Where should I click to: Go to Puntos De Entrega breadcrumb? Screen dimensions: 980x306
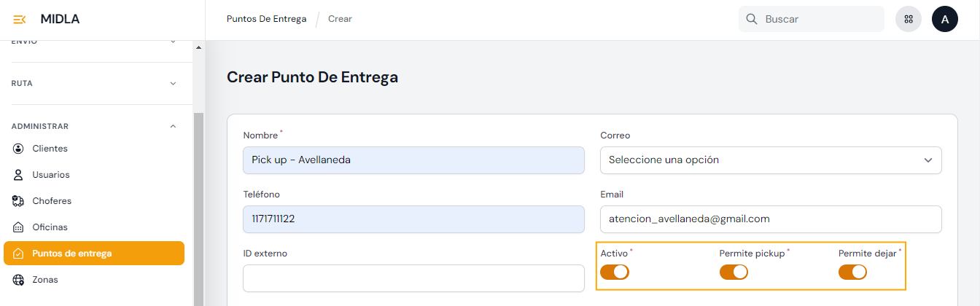pos(266,19)
